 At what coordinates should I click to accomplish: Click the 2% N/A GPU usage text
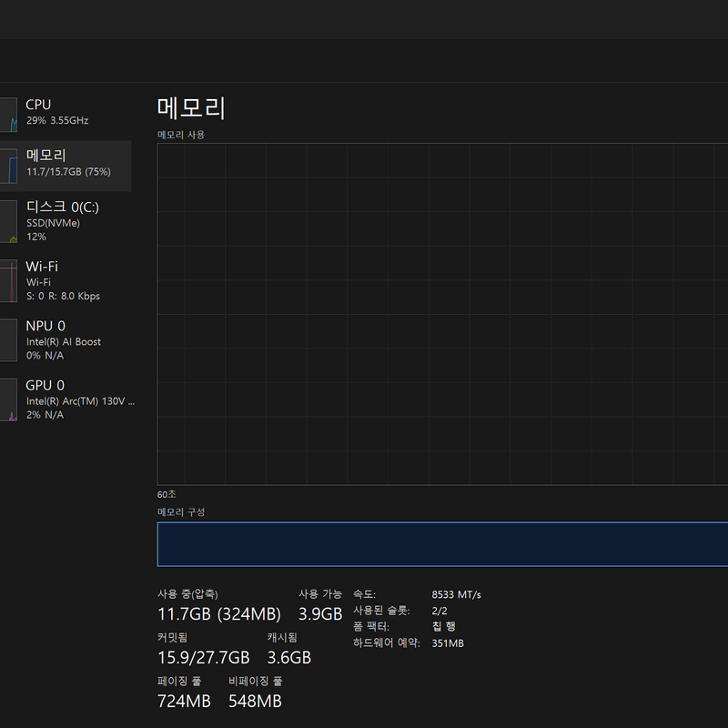(45, 415)
